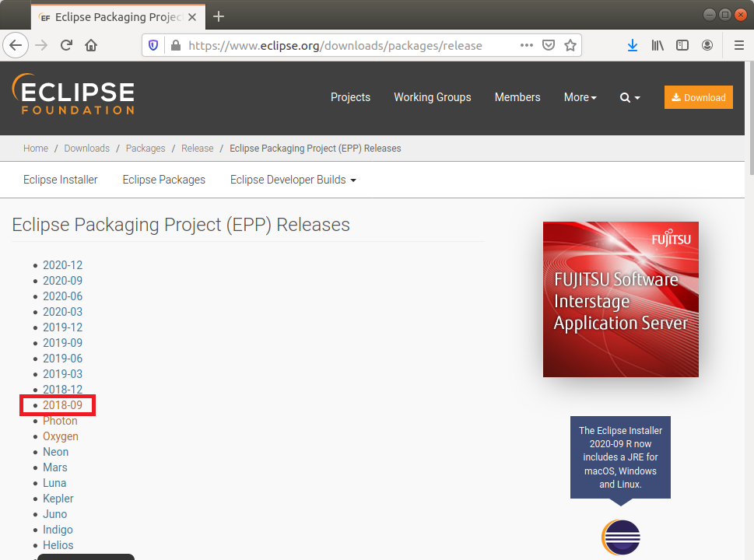Open the Helios release link
754x560 pixels.
(x=58, y=545)
